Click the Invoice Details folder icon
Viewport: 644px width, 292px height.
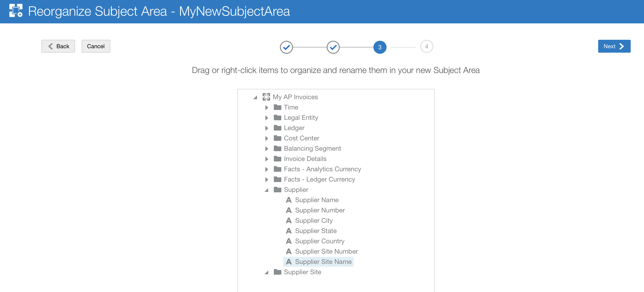click(277, 159)
